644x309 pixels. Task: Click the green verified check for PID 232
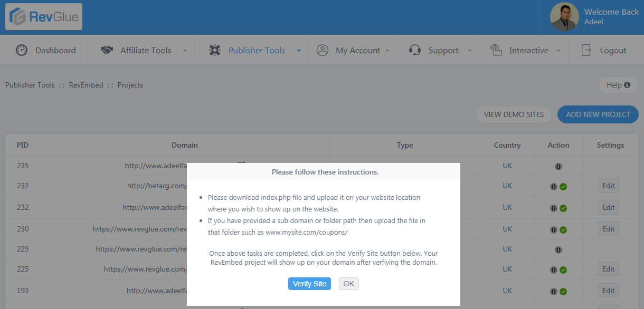tap(563, 208)
